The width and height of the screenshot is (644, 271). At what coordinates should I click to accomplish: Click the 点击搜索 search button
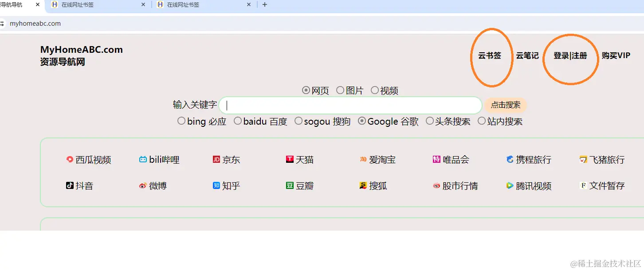click(x=505, y=105)
